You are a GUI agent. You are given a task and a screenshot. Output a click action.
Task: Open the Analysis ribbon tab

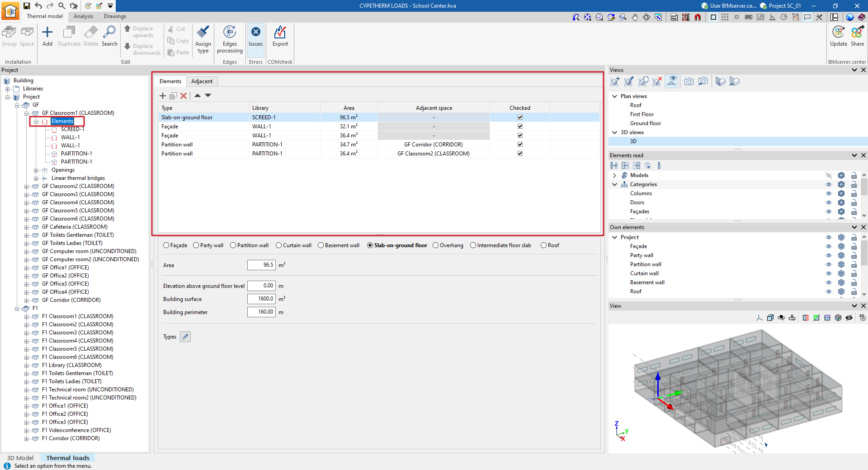pos(83,16)
